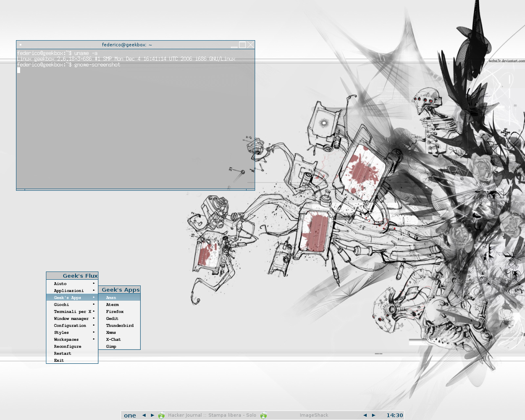The height and width of the screenshot is (420, 525).
Task: Go to next workspace via right arrow next to 'one'
Action: point(153,415)
